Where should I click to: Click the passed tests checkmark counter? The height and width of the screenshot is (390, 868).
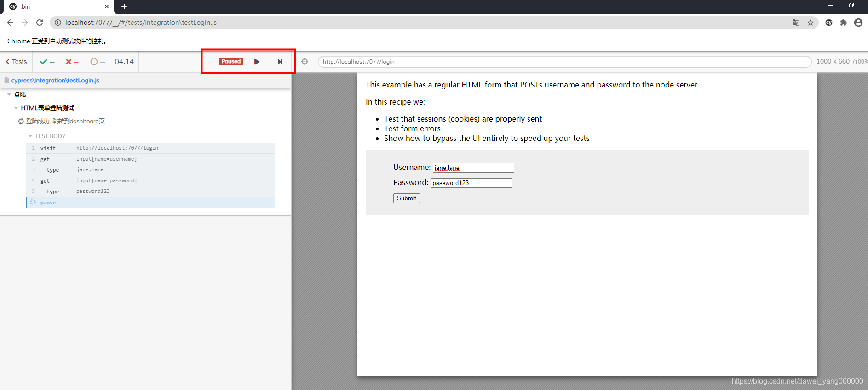[x=47, y=62]
